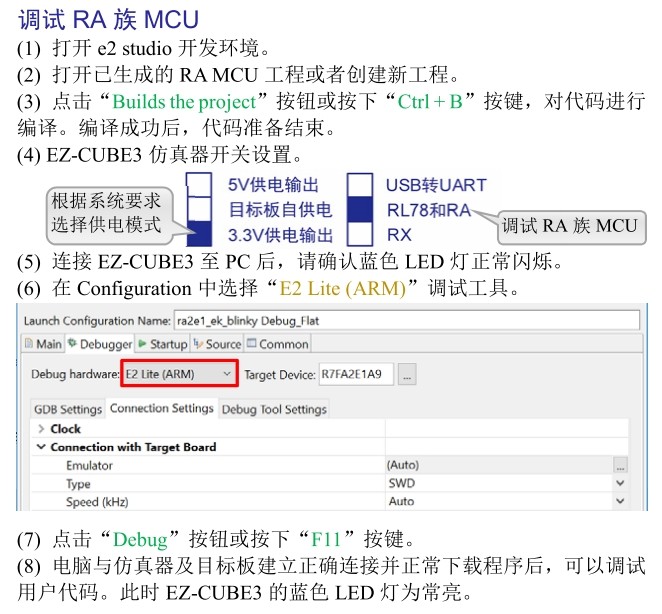662x614 pixels.
Task: Click the USB转UART switch position
Action: click(360, 185)
